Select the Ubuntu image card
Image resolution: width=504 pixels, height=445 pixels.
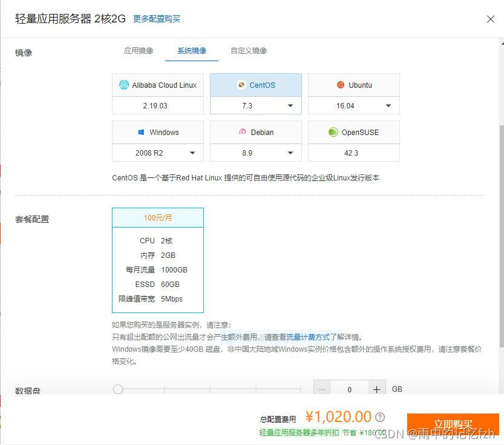(354, 85)
